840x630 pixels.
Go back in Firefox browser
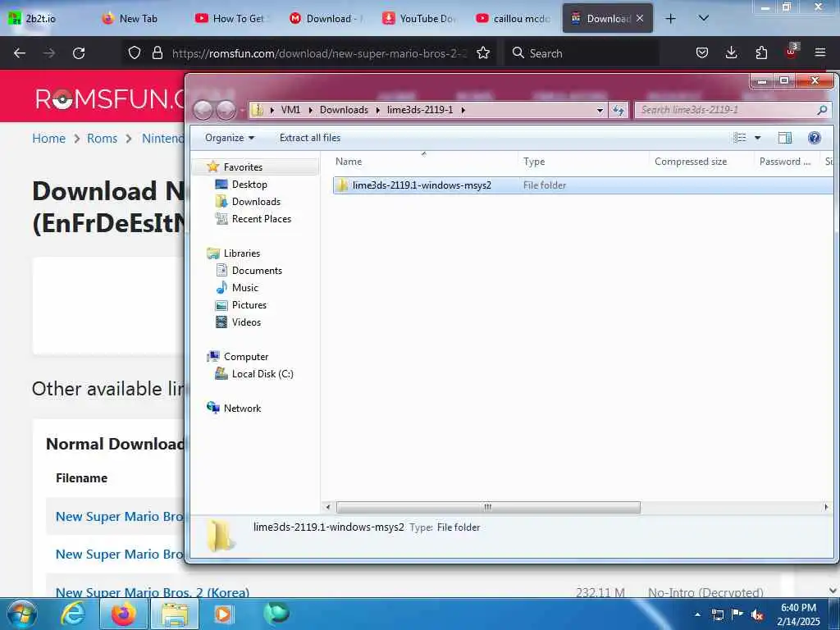click(20, 53)
